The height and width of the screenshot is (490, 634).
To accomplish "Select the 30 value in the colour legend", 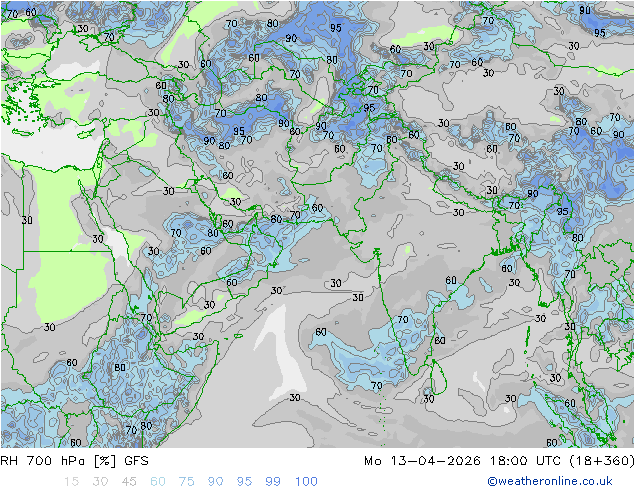I will coord(100,482).
